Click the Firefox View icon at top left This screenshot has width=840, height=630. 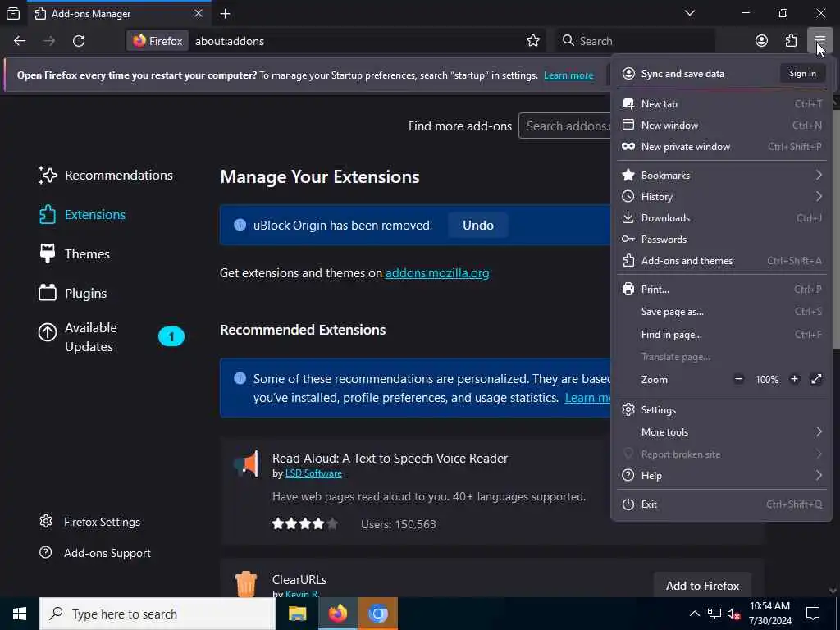(13, 13)
